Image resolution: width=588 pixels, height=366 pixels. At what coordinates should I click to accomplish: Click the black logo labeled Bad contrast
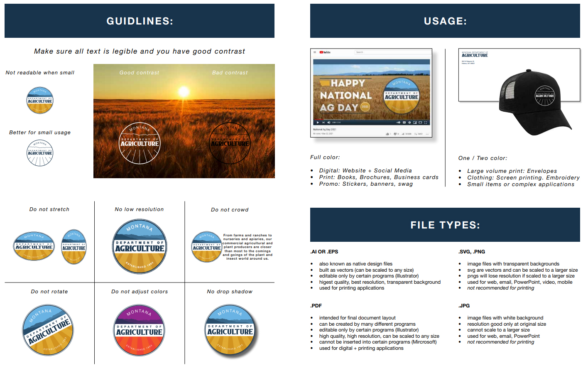pyautogui.click(x=230, y=143)
